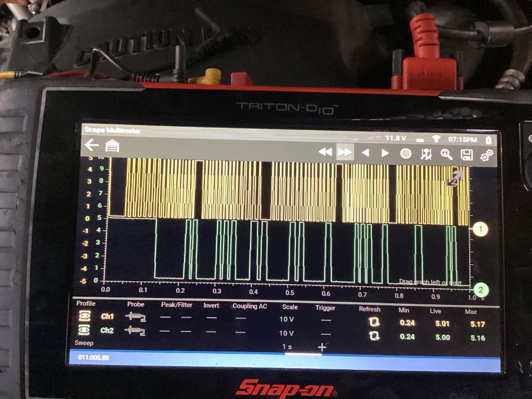Step back one frame with left triangle
This screenshot has height=399, width=532.
tap(365, 153)
